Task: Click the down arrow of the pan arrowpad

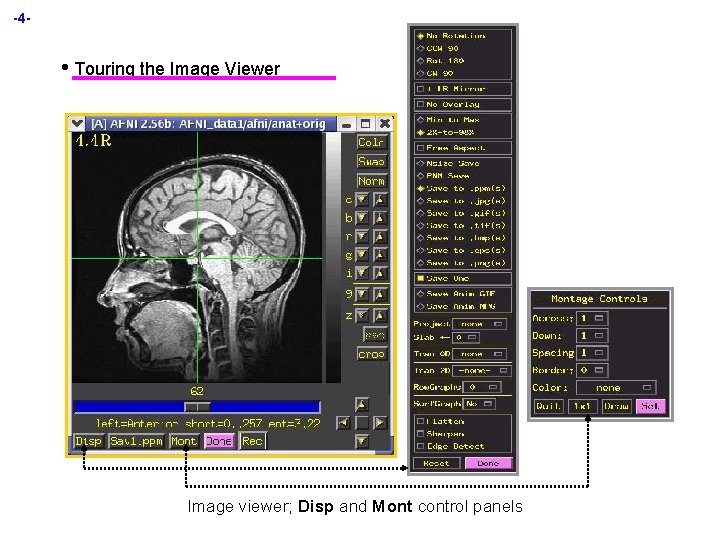Action: [362, 441]
